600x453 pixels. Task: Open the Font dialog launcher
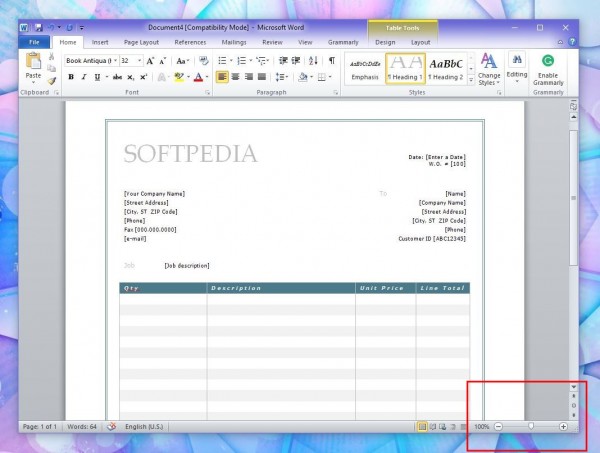click(208, 93)
